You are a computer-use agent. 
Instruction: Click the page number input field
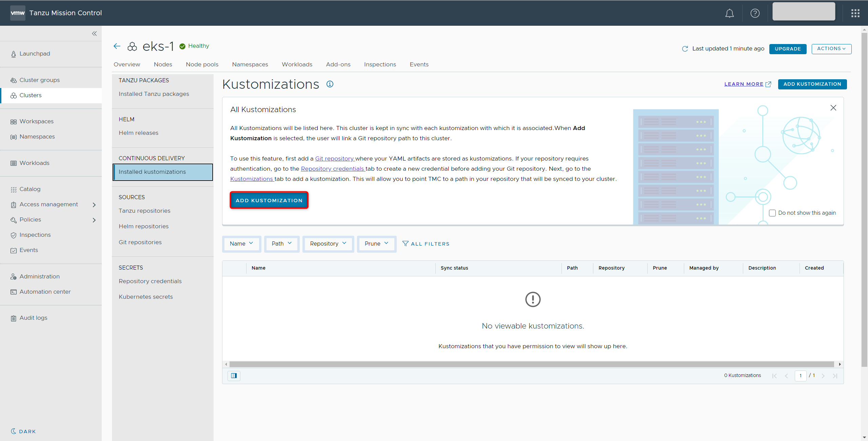(x=800, y=376)
